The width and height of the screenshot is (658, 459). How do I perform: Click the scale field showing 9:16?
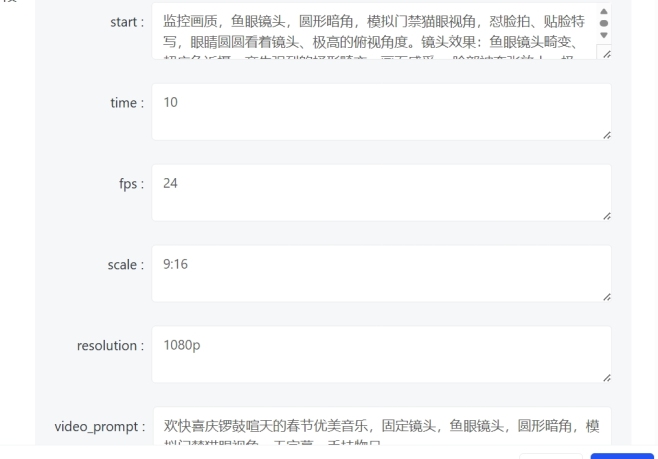pyautogui.click(x=380, y=273)
